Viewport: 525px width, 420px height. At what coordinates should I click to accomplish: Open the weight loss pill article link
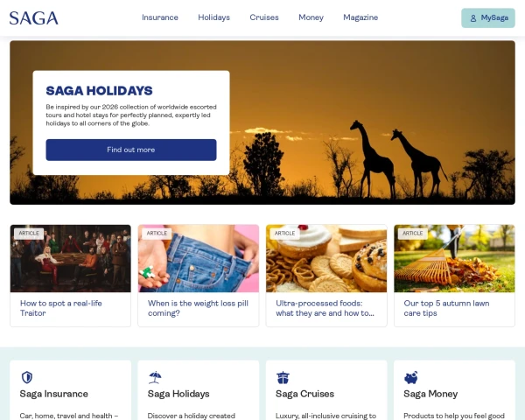198,308
